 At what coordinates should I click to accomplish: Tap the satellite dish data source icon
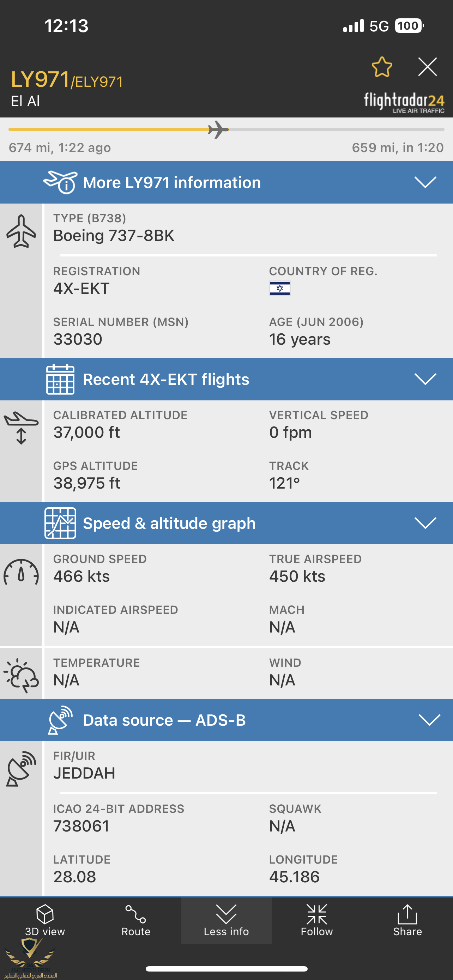(60, 720)
